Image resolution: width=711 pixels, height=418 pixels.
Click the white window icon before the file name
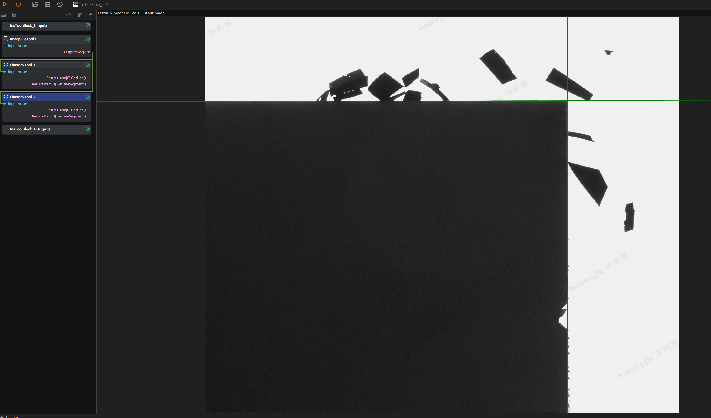[75, 5]
